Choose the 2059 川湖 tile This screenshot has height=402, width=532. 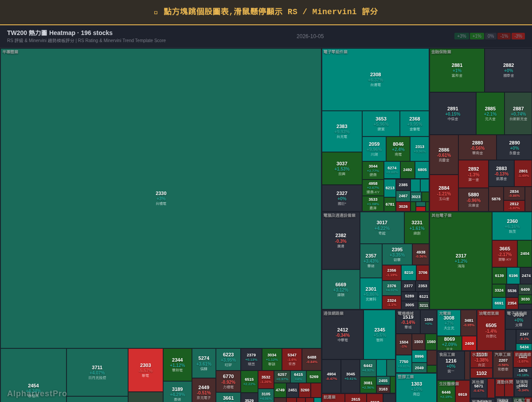pyautogui.click(x=374, y=149)
